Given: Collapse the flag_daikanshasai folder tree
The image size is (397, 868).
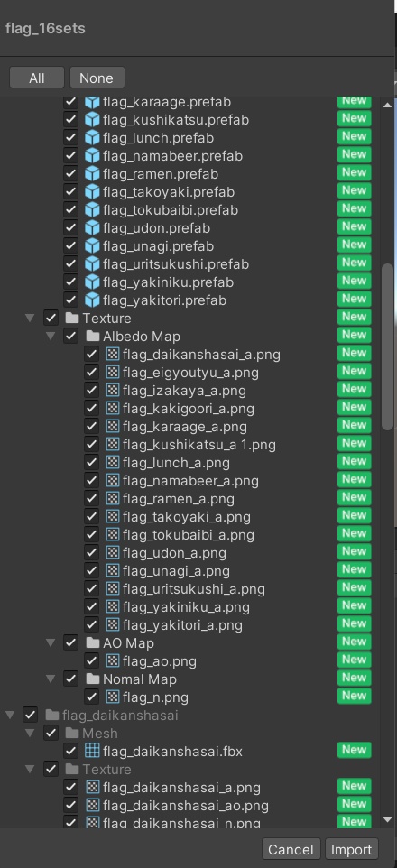Looking at the screenshot, I should pos(10,716).
